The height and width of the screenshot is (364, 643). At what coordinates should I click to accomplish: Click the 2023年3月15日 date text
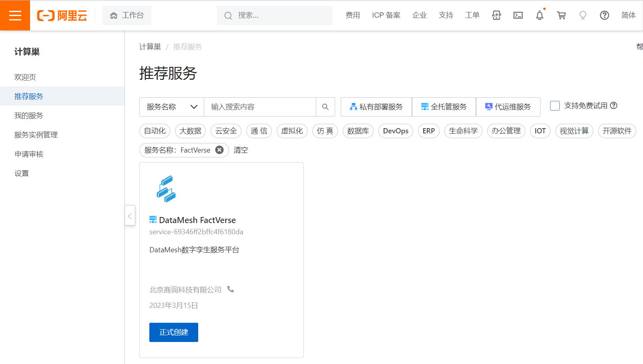click(x=174, y=306)
